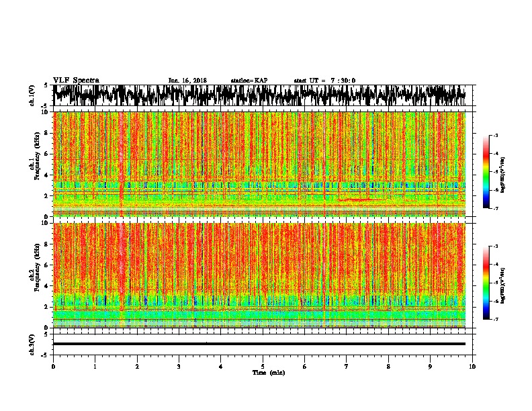The image size is (532, 411).
Task: Click tick label "7" on the Time axis
Action: [x=347, y=367]
